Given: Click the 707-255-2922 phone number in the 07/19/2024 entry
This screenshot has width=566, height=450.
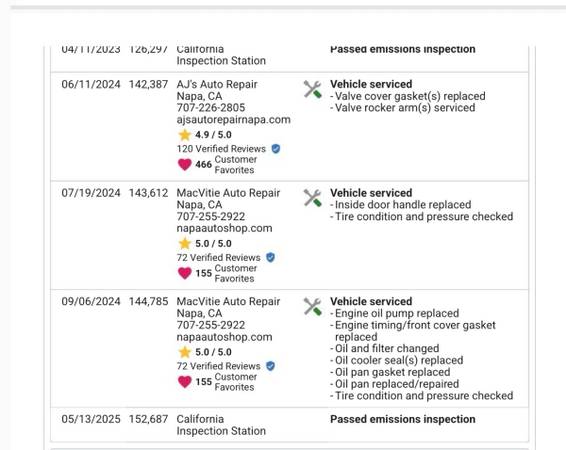Looking at the screenshot, I should [x=211, y=217].
